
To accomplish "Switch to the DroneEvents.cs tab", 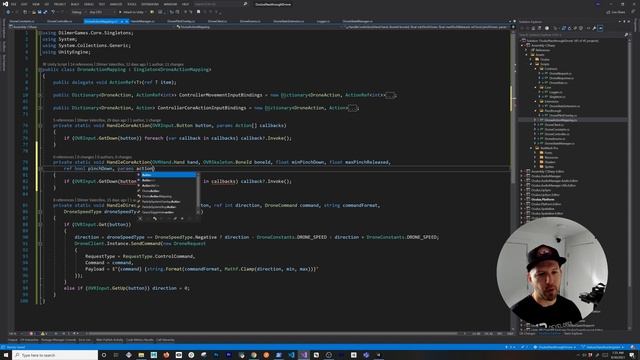I will click(250, 21).
